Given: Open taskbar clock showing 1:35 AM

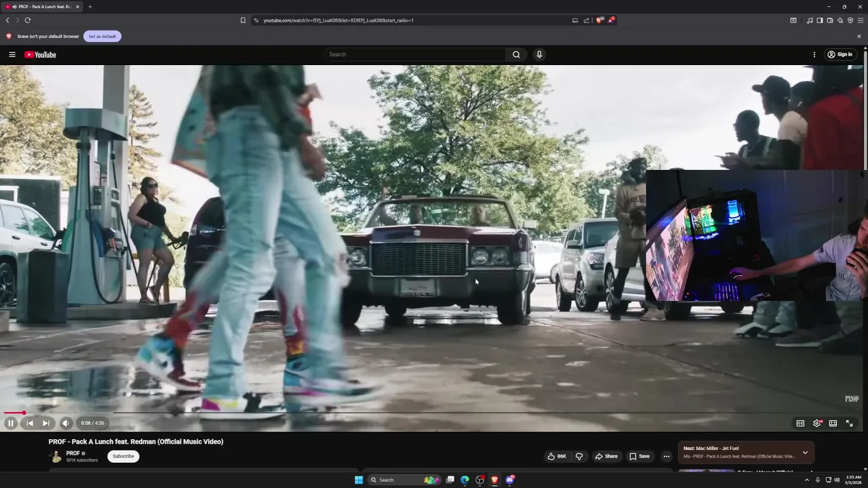Looking at the screenshot, I should point(854,480).
